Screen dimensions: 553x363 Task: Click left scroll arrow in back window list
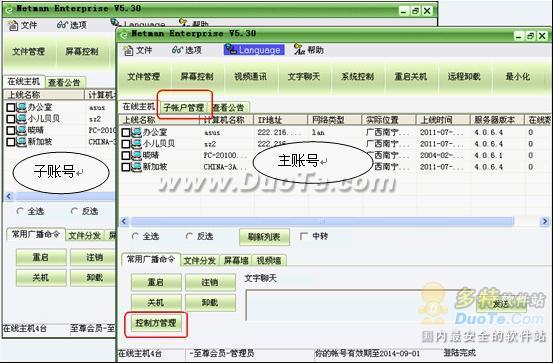click(9, 196)
